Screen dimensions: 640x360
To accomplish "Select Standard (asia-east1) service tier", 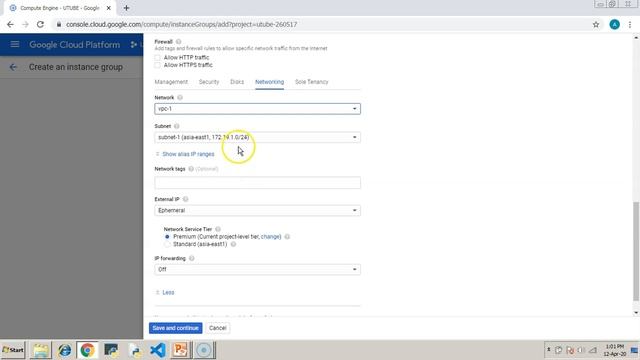I will 167,244.
